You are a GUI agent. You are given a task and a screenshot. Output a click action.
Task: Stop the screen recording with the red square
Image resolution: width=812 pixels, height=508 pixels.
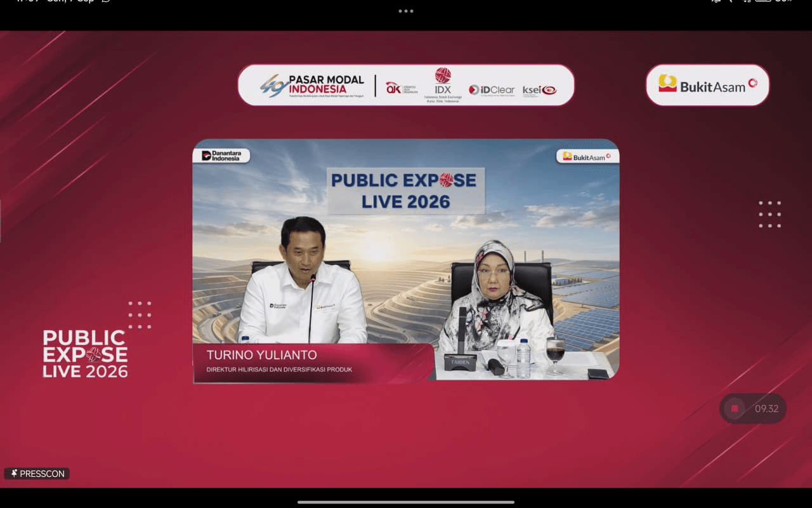click(x=735, y=409)
